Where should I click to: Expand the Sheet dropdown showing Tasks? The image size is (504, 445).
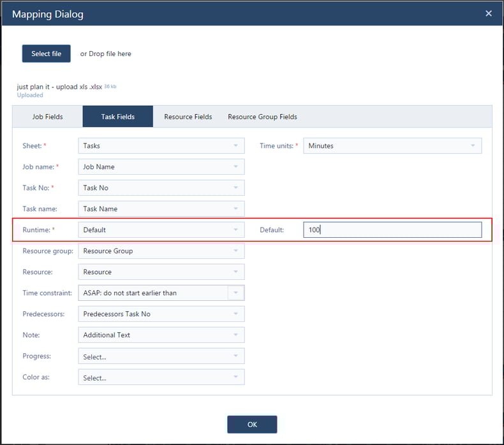coord(161,146)
